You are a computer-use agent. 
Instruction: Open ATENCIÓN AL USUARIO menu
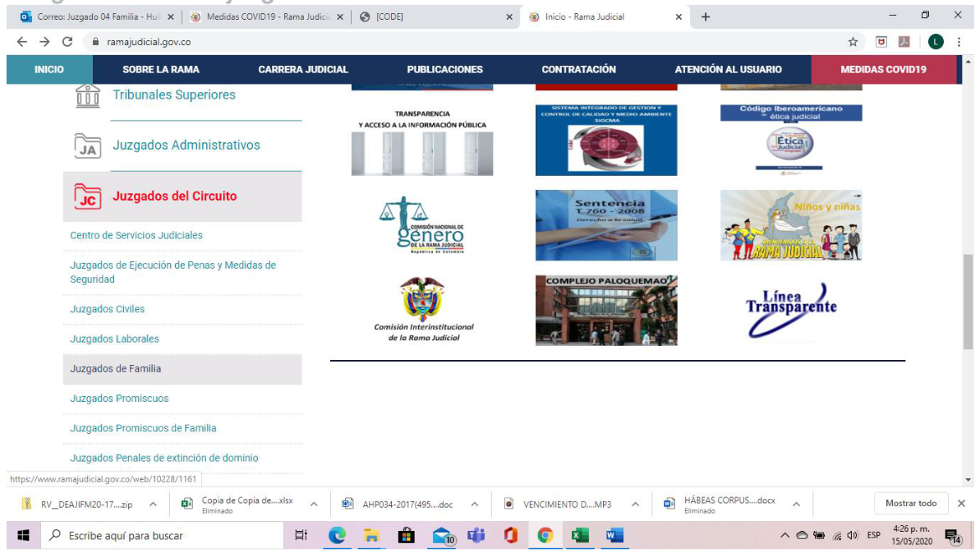[728, 69]
